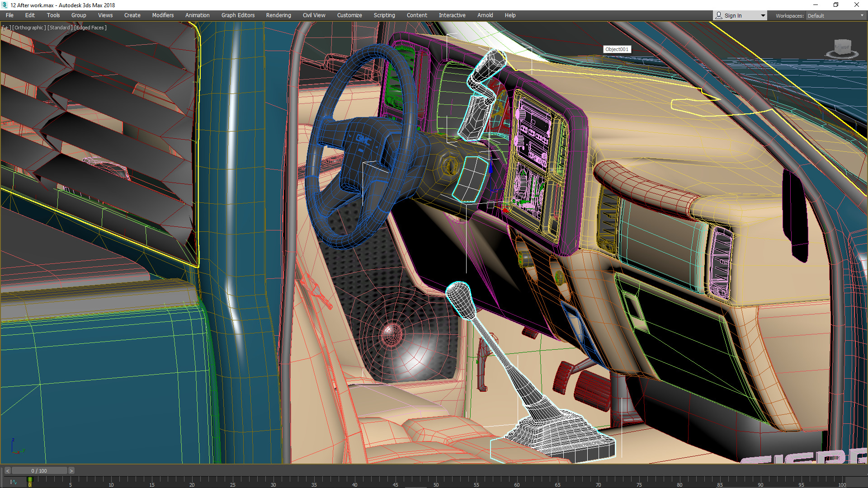Open the Graph Editors menu

coord(238,15)
